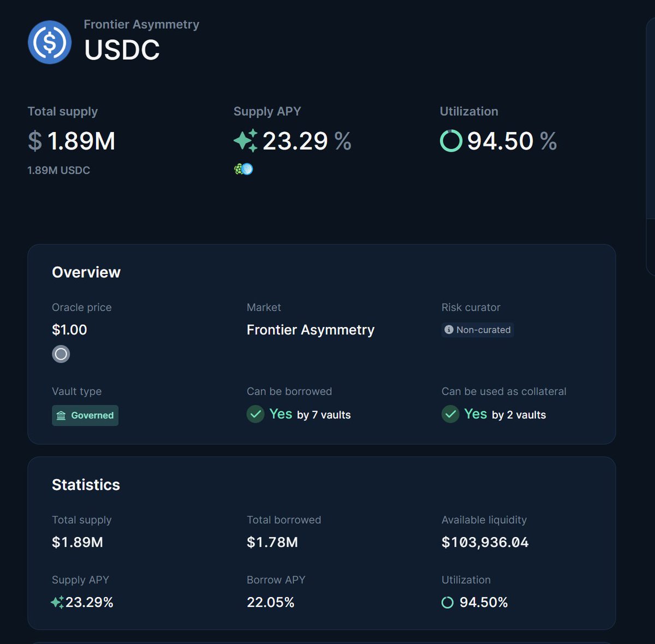Click the 'Oracle price' label
This screenshot has width=655, height=644.
tap(82, 307)
